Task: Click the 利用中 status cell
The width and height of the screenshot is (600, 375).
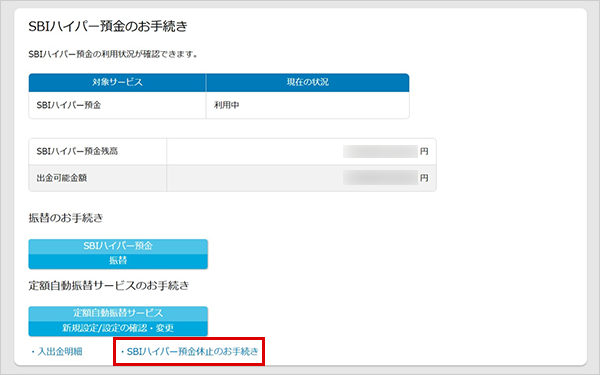Action: pyautogui.click(x=308, y=105)
